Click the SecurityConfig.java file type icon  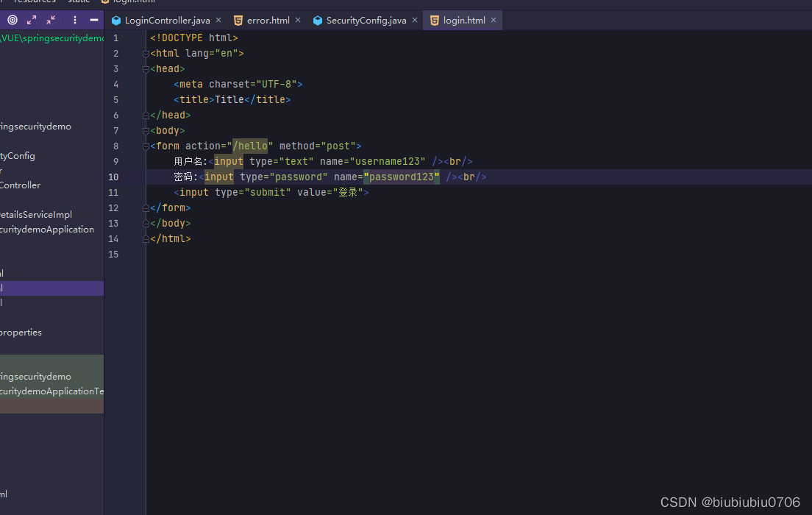tap(318, 20)
